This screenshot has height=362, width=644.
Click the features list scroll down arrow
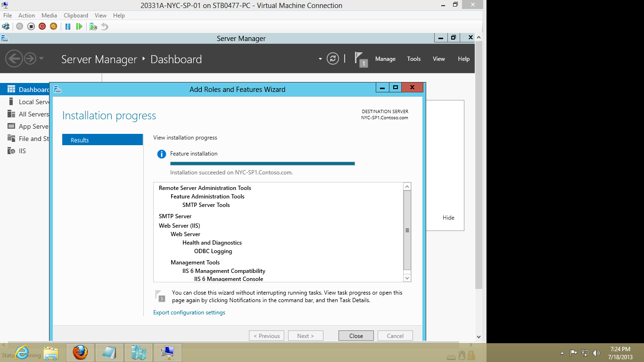(407, 278)
